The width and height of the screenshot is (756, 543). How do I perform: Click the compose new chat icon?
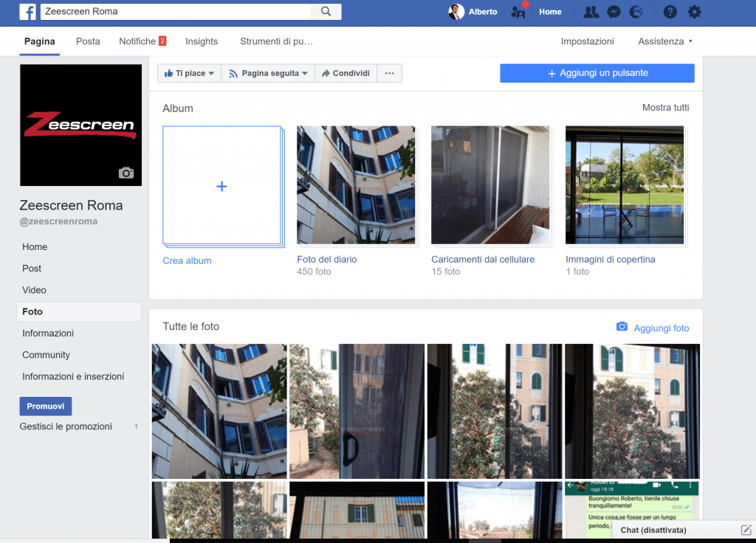[746, 530]
